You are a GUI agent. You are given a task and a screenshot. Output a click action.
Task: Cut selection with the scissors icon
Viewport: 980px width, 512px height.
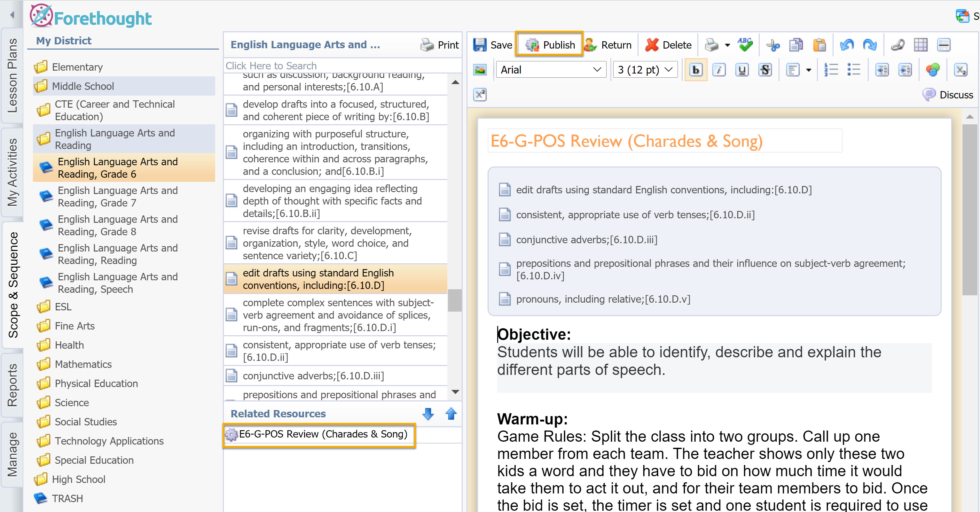[x=773, y=45]
